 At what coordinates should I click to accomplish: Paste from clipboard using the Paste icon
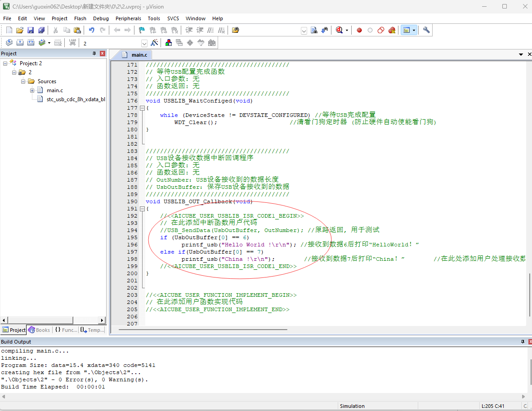(77, 30)
